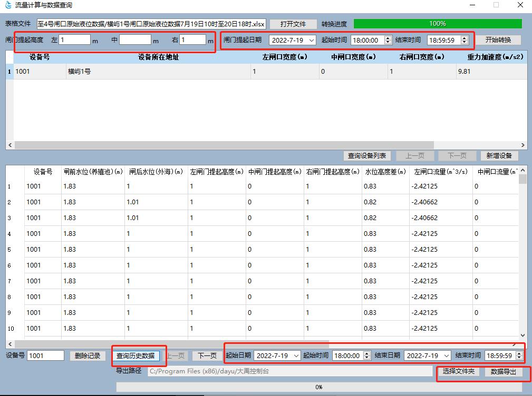Screen dimensions: 532x396
Task: Click the middle gate 中 height input
Action: pos(135,40)
